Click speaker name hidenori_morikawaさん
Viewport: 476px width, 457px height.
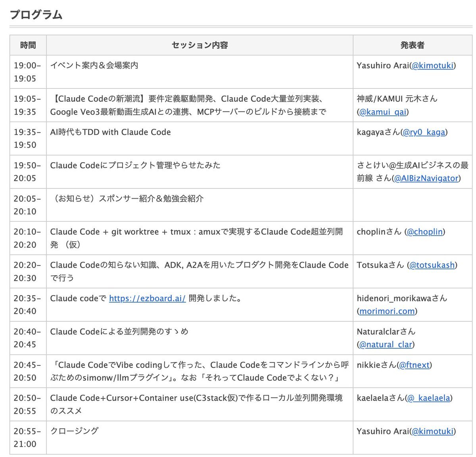(x=402, y=298)
